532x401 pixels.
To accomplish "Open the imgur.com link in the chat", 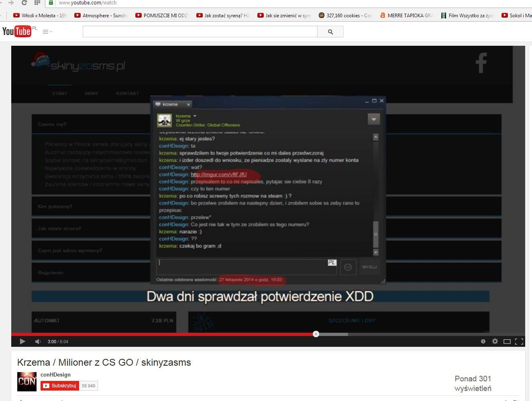I will click(x=218, y=175).
